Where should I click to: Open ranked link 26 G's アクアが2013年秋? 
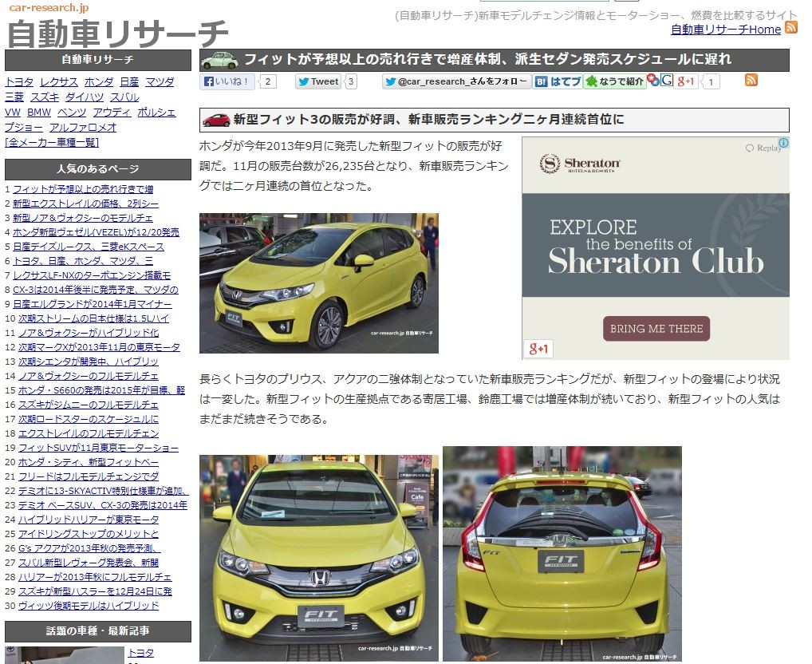tap(89, 548)
